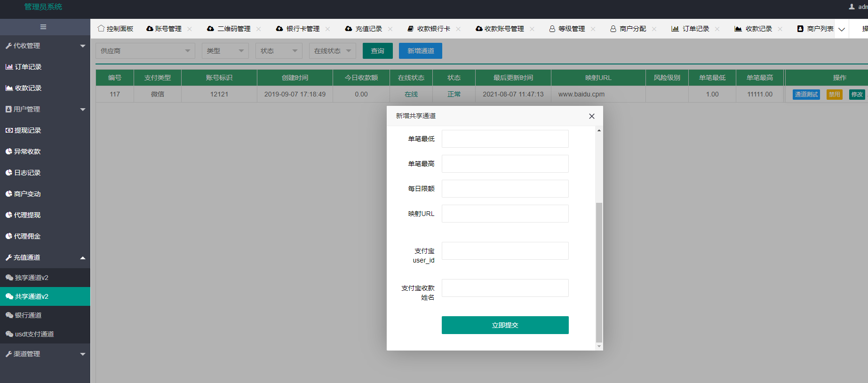
Task: Click admin user icon in header
Action: (852, 7)
